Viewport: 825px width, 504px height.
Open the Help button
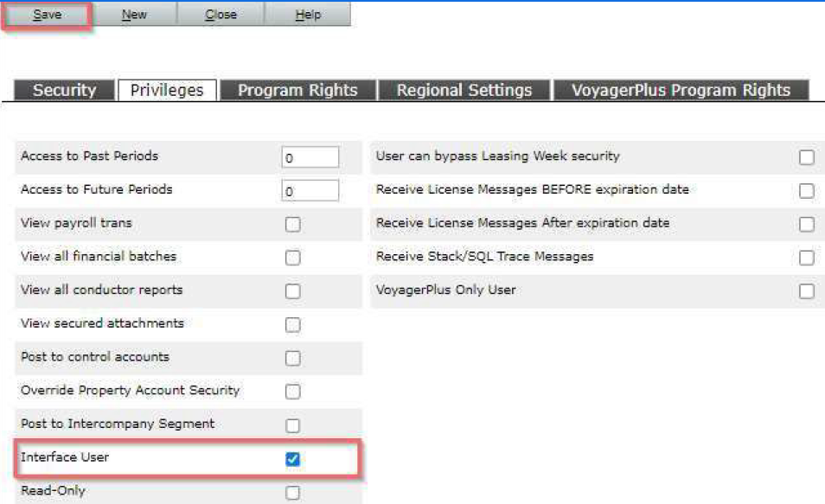(x=308, y=15)
